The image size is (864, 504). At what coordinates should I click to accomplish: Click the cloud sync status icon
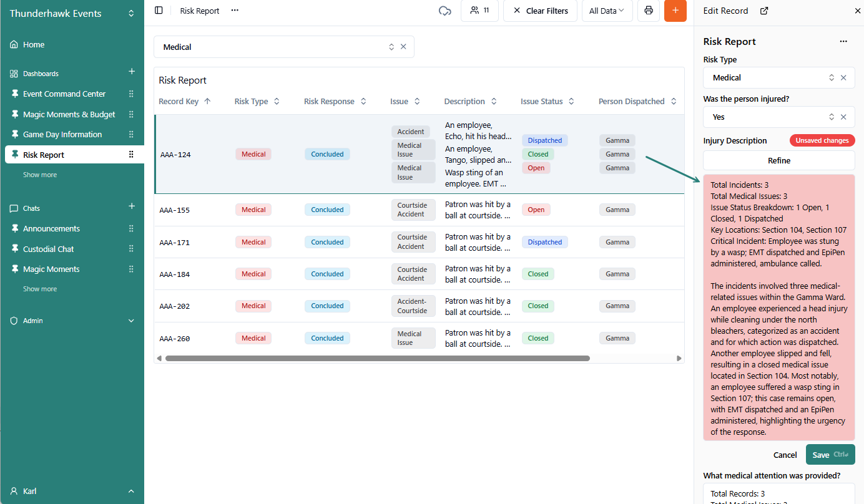pyautogui.click(x=444, y=11)
